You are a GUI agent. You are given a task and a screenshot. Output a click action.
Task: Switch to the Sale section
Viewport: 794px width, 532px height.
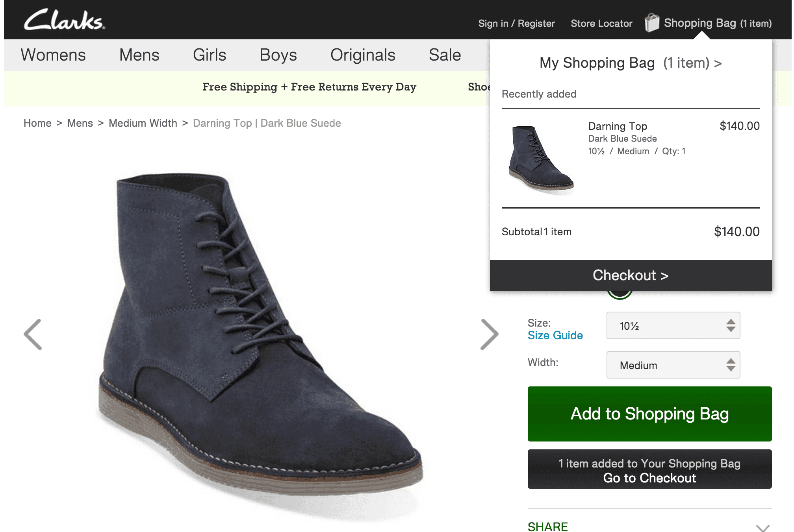pos(444,55)
